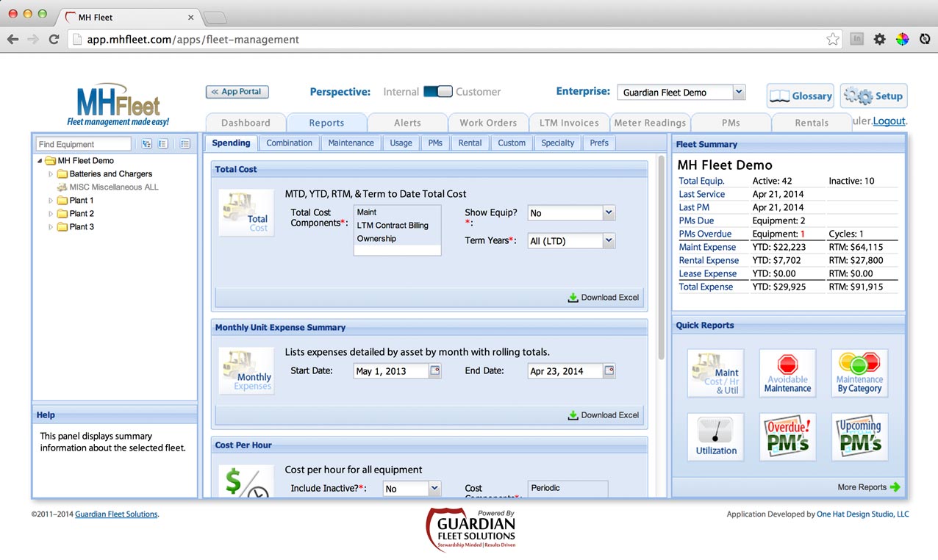Image resolution: width=938 pixels, height=560 pixels.
Task: Select the Combination report sub-tab
Action: click(x=290, y=143)
